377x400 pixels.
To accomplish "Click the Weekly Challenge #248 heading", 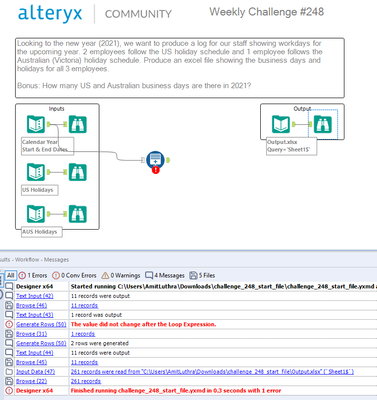I will pos(267,12).
